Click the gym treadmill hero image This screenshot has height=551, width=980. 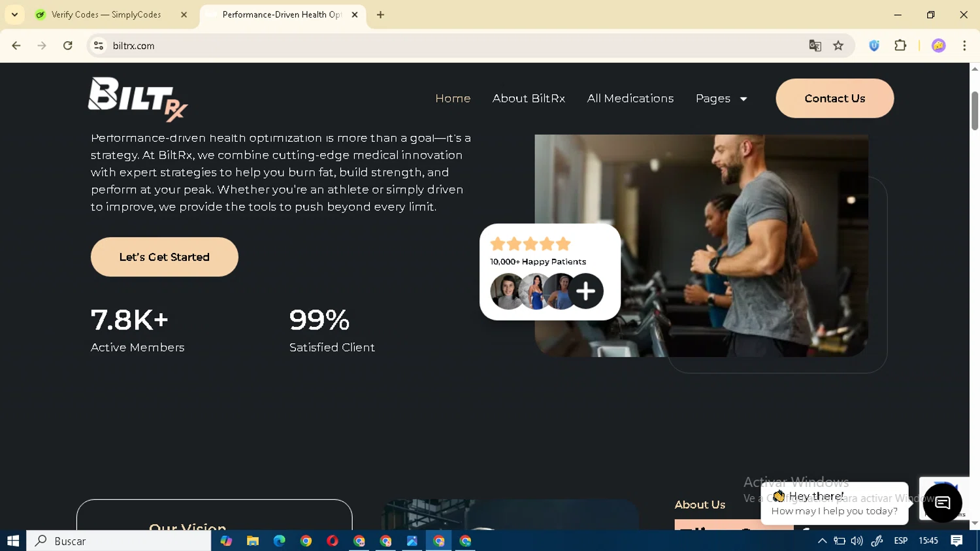pos(701,245)
